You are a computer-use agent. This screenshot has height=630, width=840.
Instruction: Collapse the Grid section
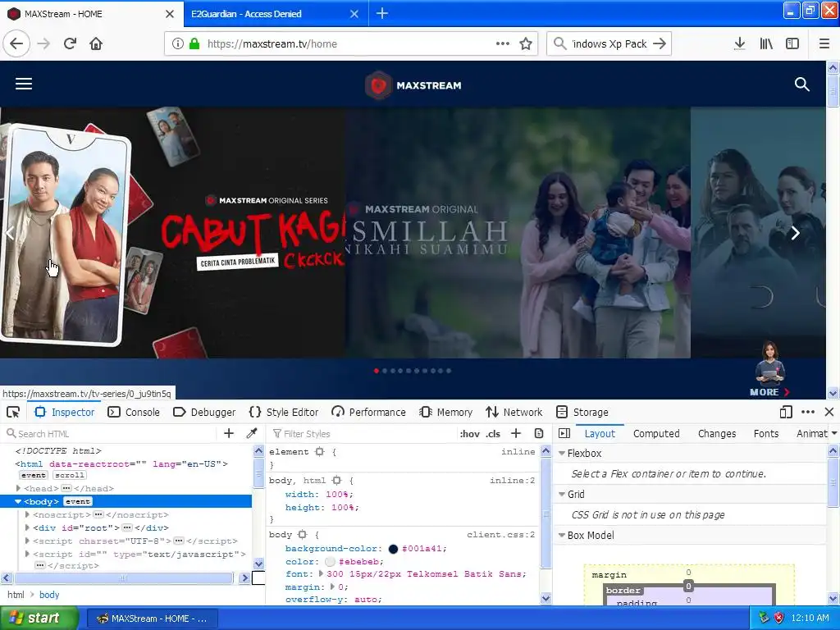coord(562,494)
